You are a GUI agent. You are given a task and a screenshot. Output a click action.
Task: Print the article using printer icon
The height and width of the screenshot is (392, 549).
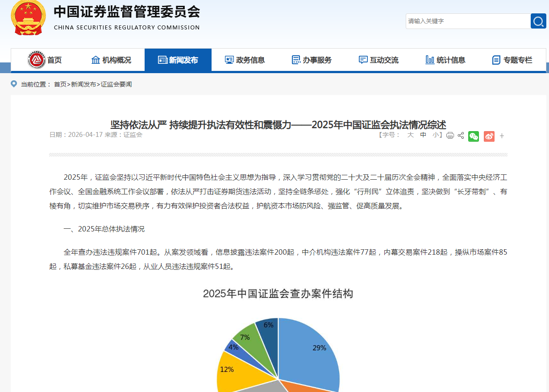point(450,136)
